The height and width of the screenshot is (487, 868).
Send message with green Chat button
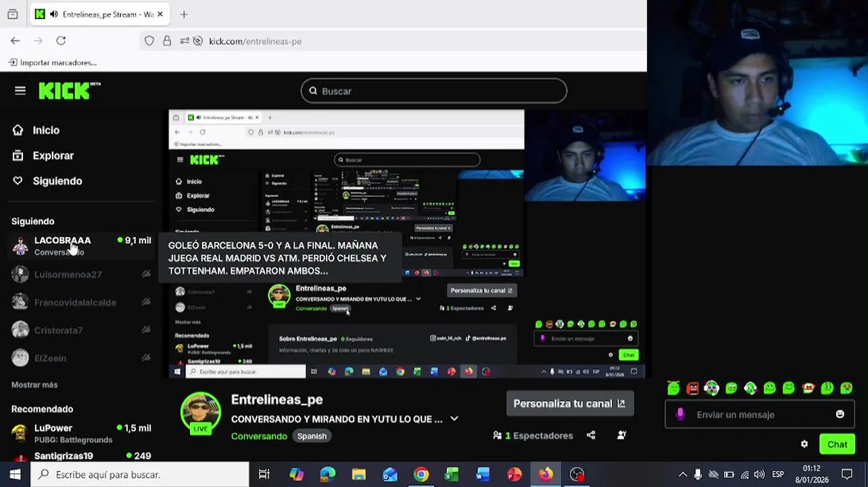pos(837,444)
